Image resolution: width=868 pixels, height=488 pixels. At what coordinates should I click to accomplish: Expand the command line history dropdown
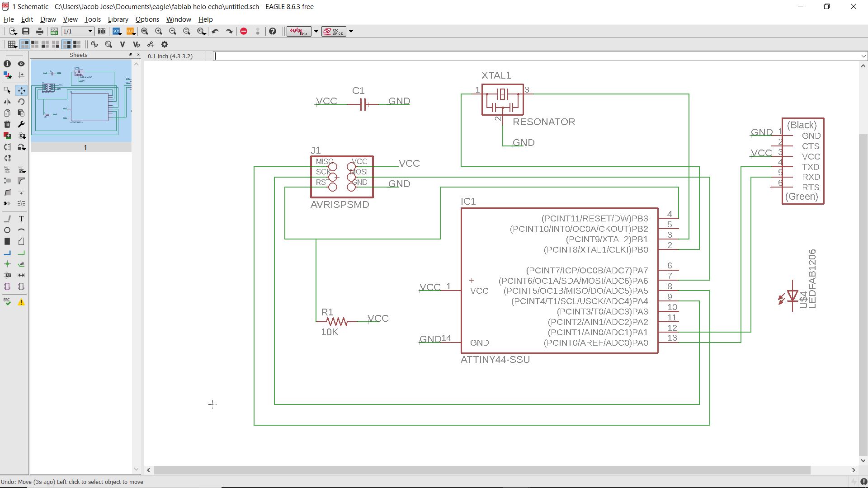(x=863, y=56)
